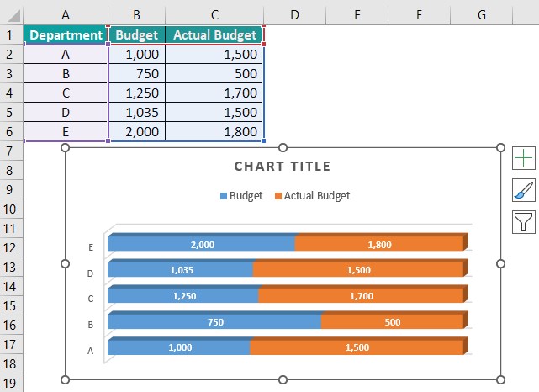539x392 pixels.
Task: Select row 18 header
Action: 11,363
